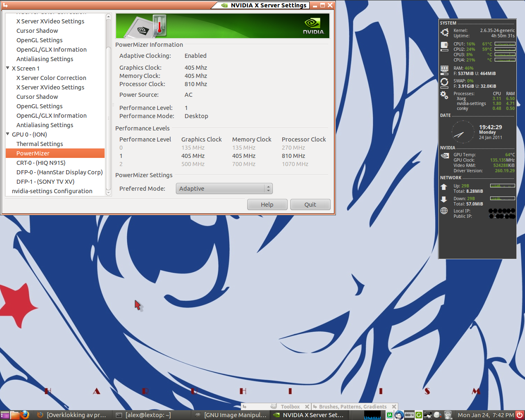The height and width of the screenshot is (420, 525).
Task: Open the Thunderbird tray icon
Action: coord(399,415)
